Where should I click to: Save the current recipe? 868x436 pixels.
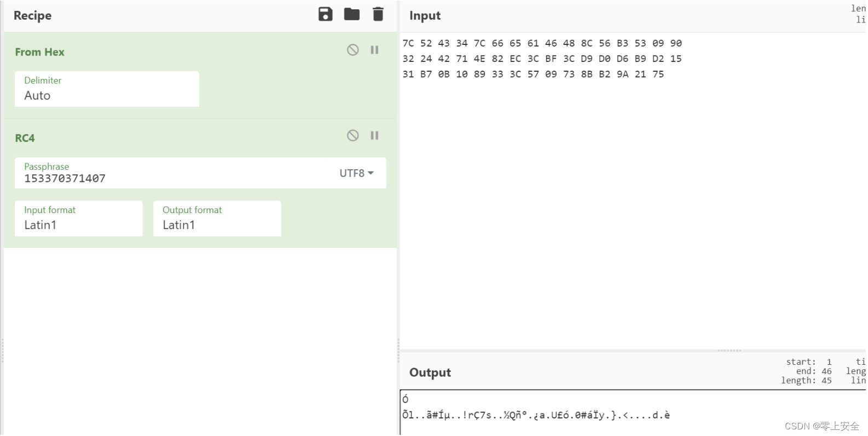pos(326,15)
